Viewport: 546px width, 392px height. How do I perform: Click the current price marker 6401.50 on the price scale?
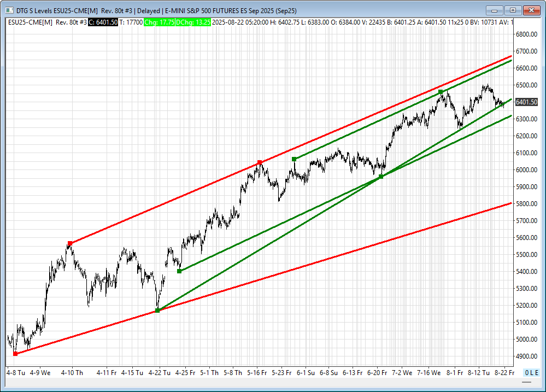[526, 102]
